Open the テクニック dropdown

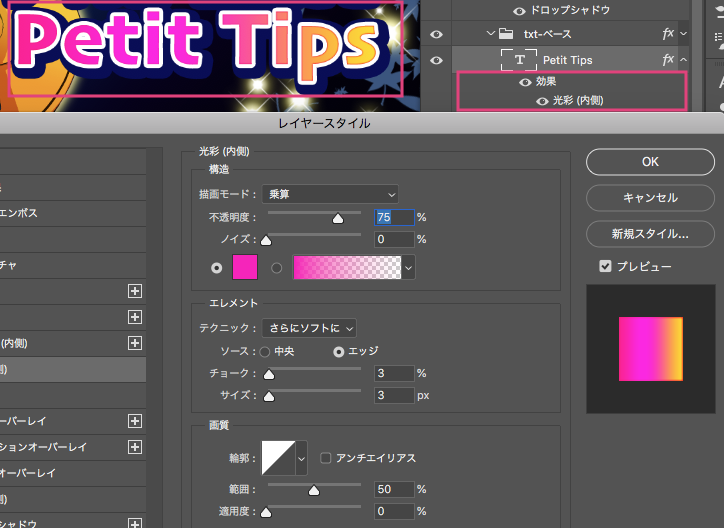[x=309, y=328]
